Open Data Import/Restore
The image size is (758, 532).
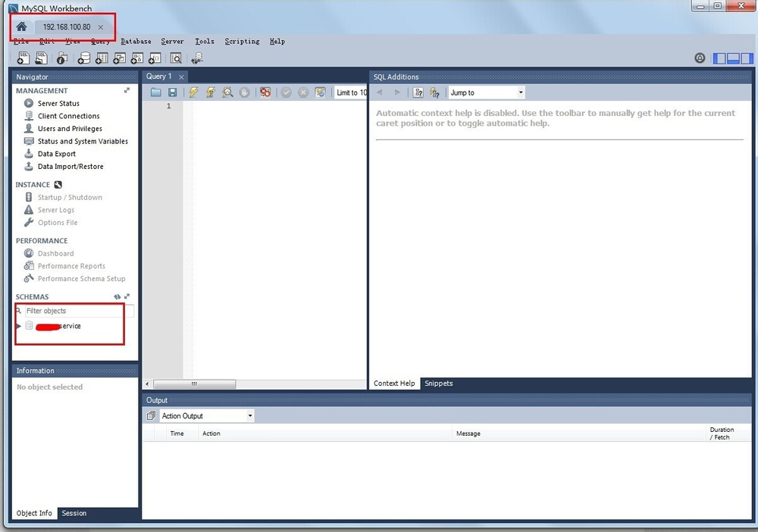click(x=70, y=166)
